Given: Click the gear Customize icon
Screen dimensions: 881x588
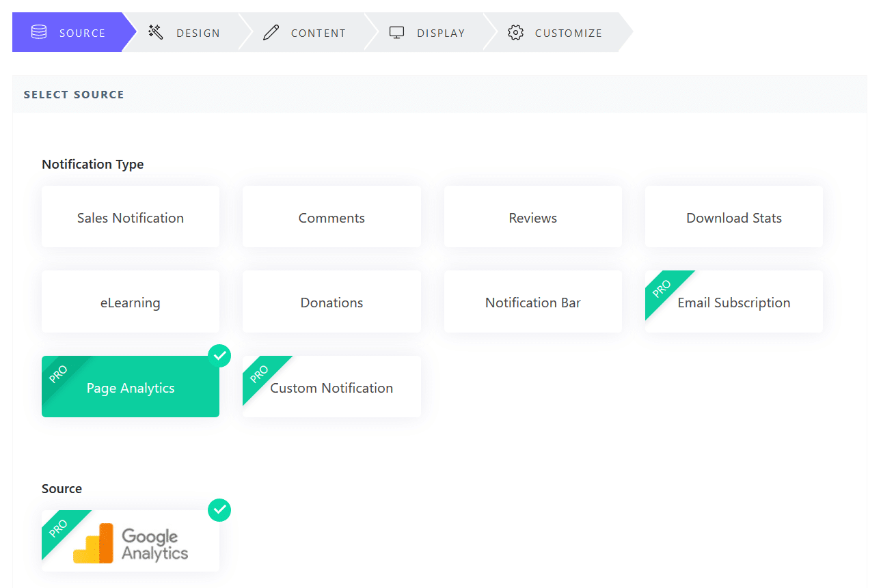Looking at the screenshot, I should [515, 32].
